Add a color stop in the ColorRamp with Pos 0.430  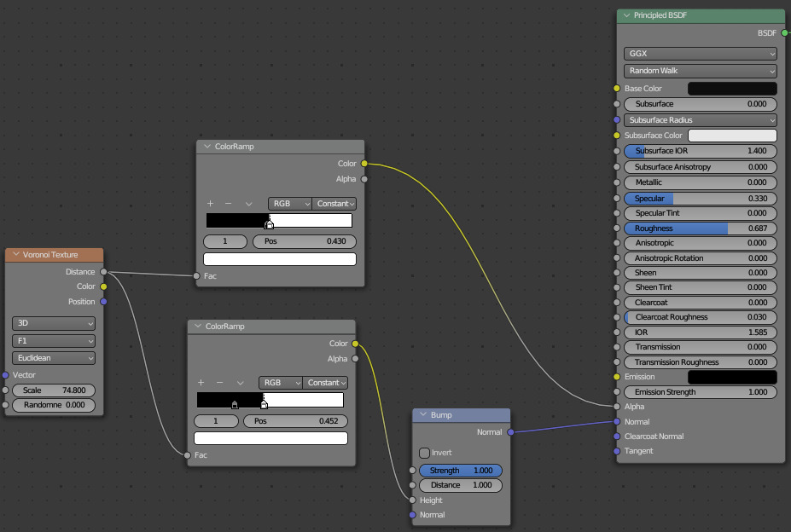point(210,204)
